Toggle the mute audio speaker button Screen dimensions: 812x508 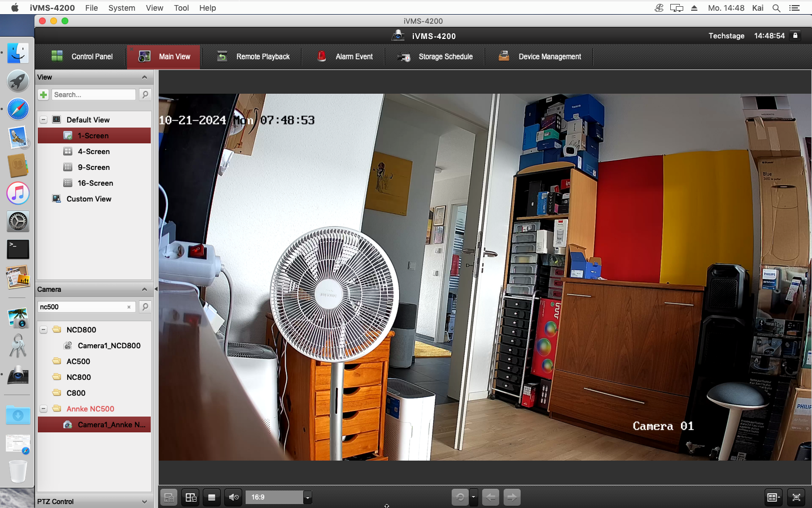click(233, 497)
